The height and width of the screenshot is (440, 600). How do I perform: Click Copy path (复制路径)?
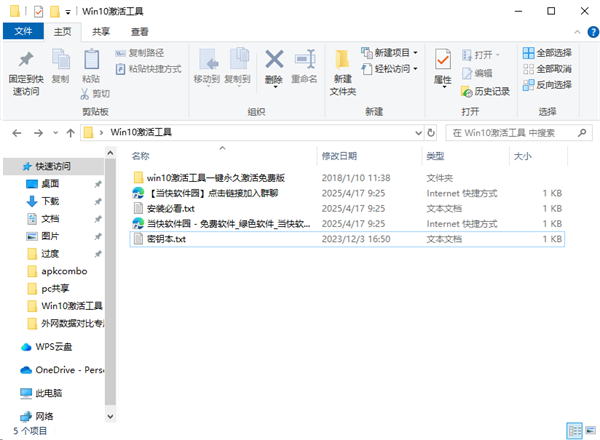coord(140,53)
